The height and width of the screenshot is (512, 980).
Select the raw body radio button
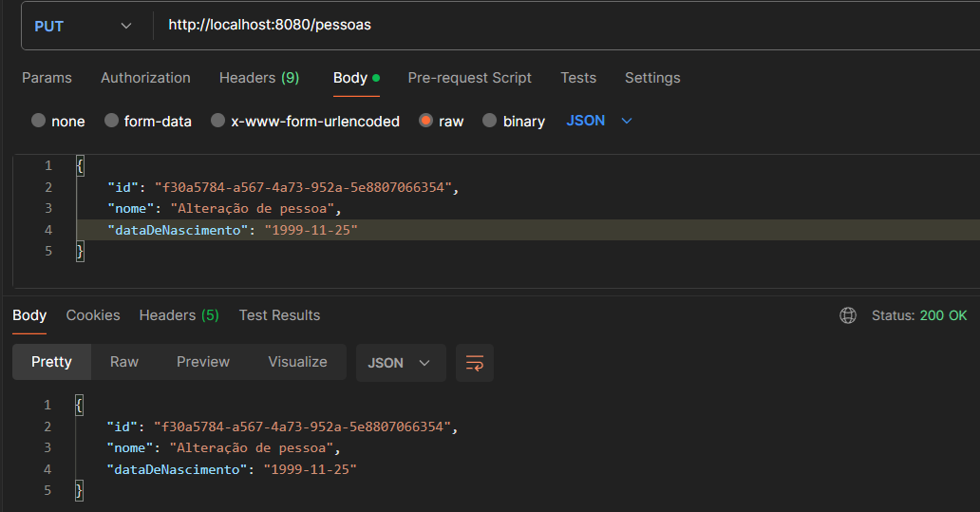tap(426, 121)
